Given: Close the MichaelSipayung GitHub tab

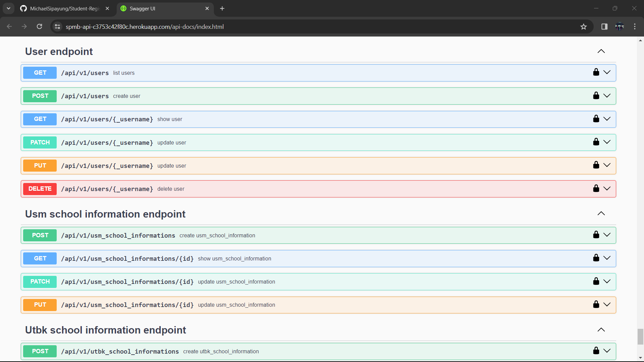Looking at the screenshot, I should pos(107,8).
